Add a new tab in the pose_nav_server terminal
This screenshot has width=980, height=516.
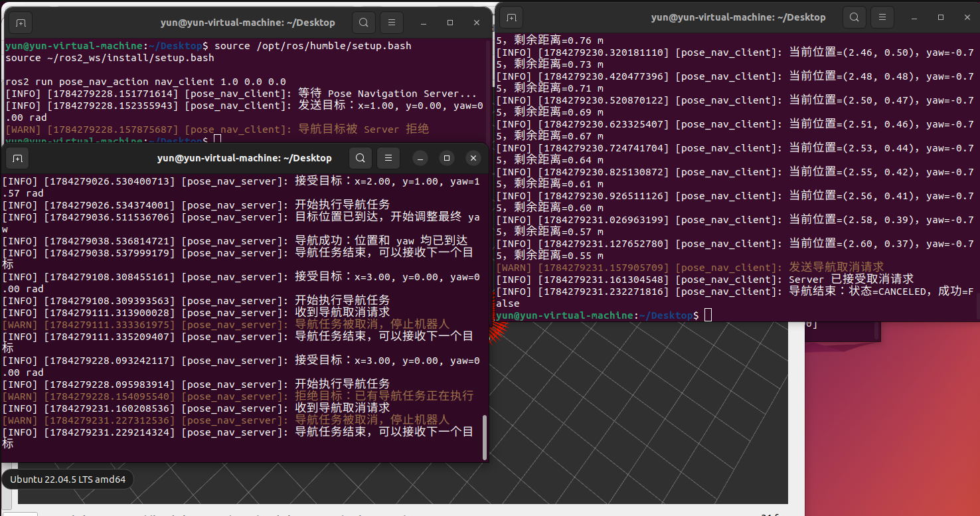(17, 158)
